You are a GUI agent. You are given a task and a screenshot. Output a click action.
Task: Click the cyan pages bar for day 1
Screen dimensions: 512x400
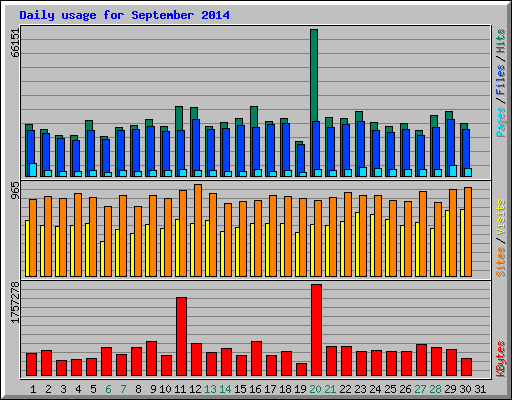click(x=33, y=170)
